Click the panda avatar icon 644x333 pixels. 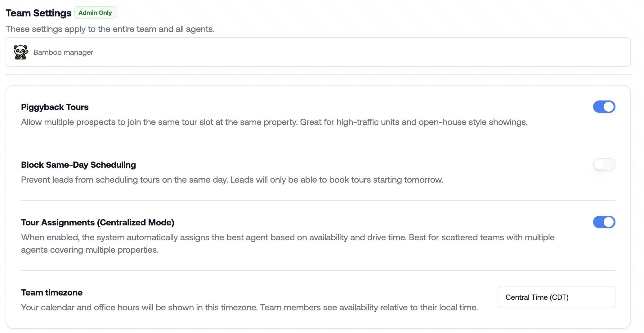[21, 52]
